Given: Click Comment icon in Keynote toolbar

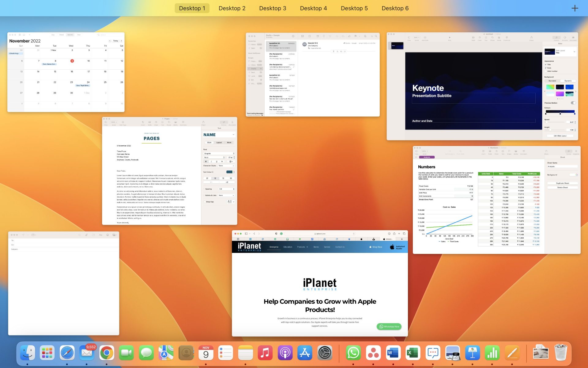Looking at the screenshot, I should 507,38.
